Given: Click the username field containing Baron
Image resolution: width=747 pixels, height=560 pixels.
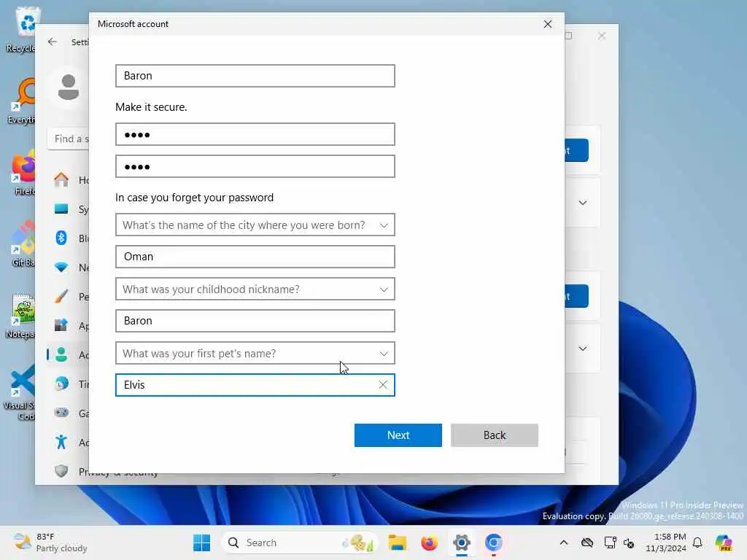Looking at the screenshot, I should tap(255, 76).
